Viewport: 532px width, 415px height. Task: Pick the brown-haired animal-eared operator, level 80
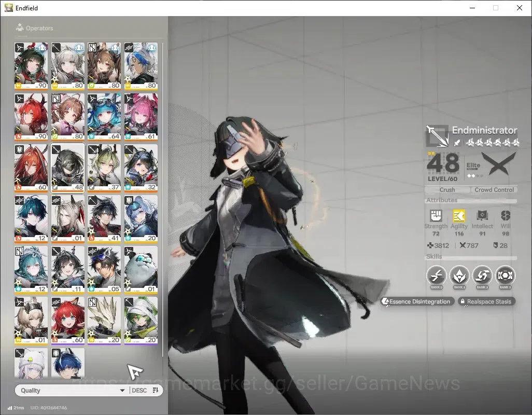(105, 66)
